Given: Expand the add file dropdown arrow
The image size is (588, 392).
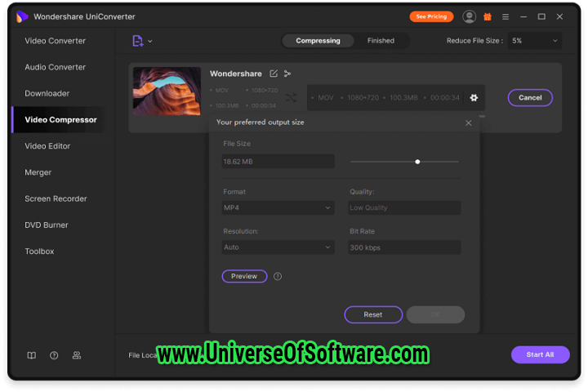Looking at the screenshot, I should click(150, 42).
